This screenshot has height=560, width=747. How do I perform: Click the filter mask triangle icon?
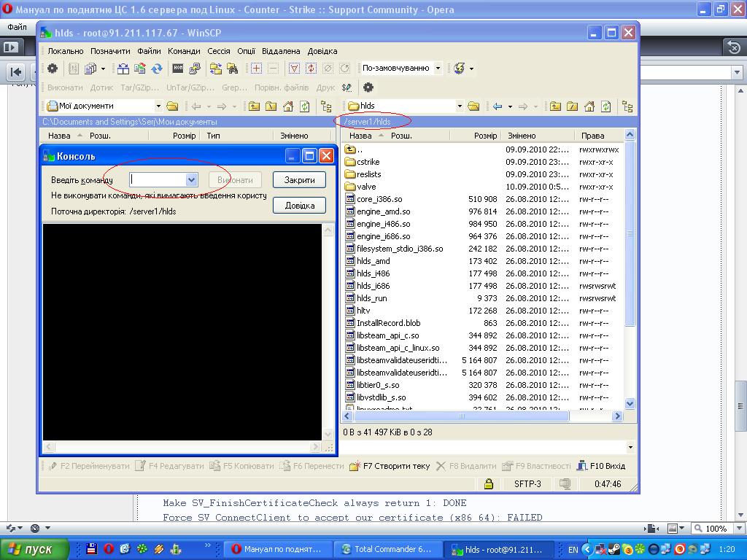click(x=294, y=69)
